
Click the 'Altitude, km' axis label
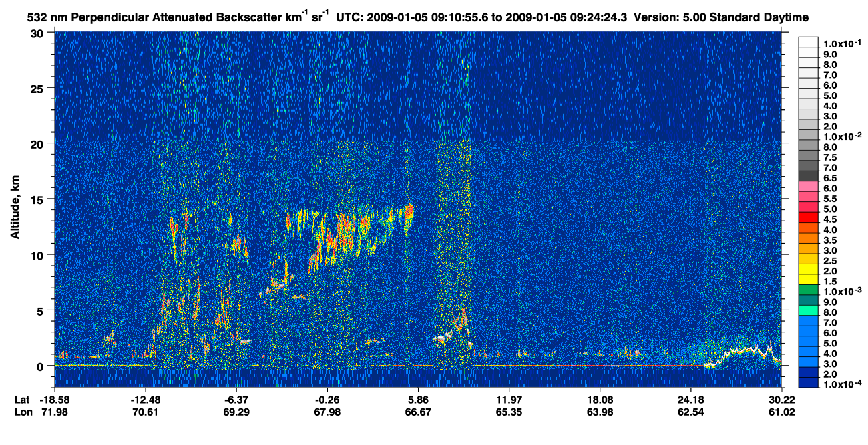click(15, 208)
